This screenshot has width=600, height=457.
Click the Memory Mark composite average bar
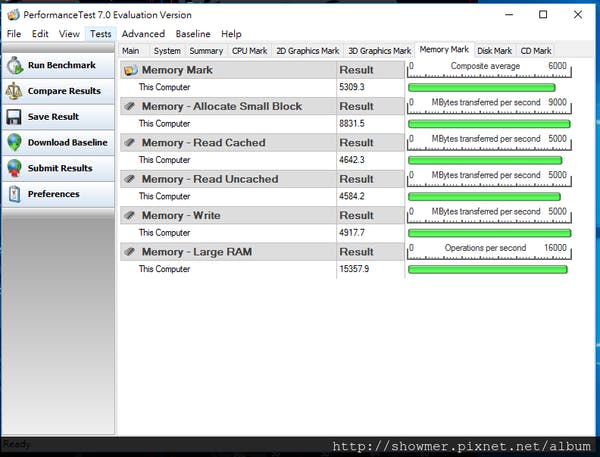pyautogui.click(x=482, y=88)
